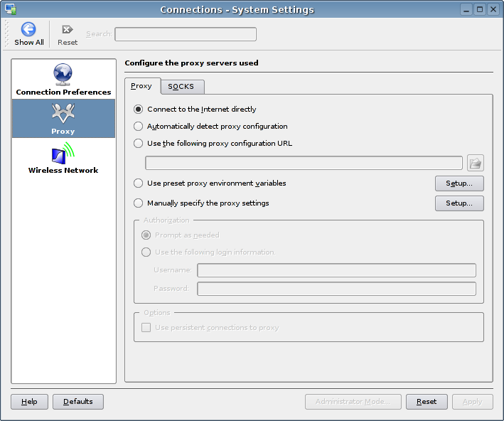Choose Use the following proxy configuration URL

click(x=139, y=144)
